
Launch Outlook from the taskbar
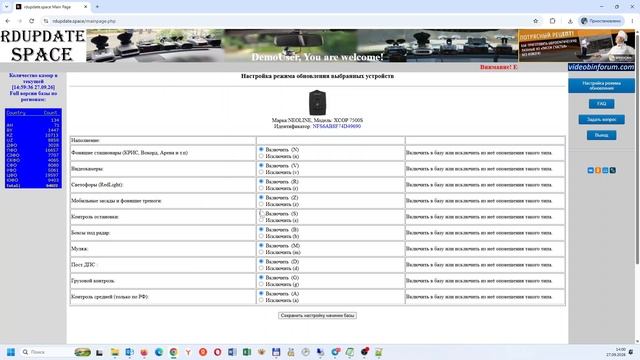pyautogui.click(x=129, y=352)
